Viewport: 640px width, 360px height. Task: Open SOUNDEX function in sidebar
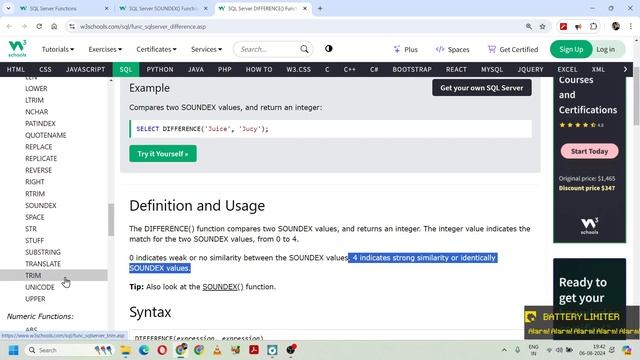(41, 206)
